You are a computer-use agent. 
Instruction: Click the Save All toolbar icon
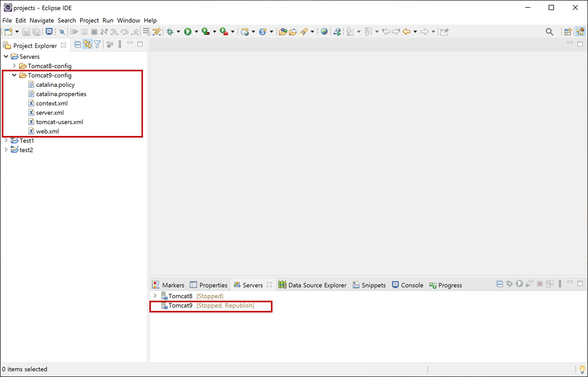(x=36, y=32)
